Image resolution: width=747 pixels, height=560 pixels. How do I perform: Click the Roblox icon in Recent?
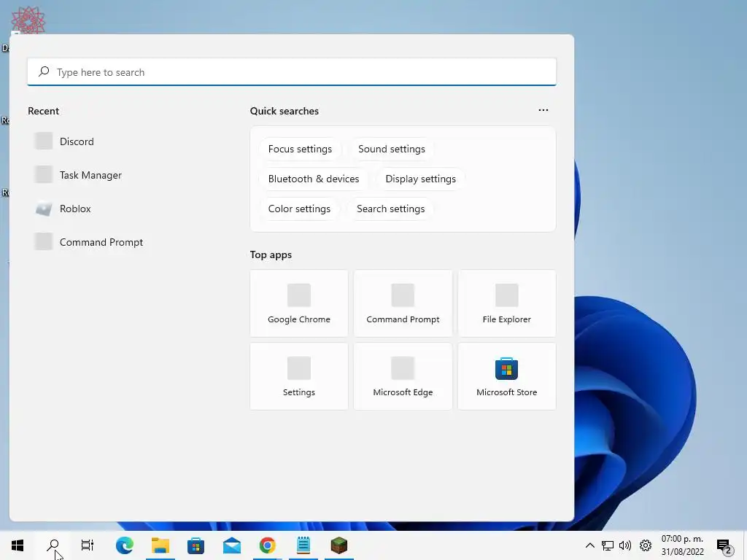point(43,209)
